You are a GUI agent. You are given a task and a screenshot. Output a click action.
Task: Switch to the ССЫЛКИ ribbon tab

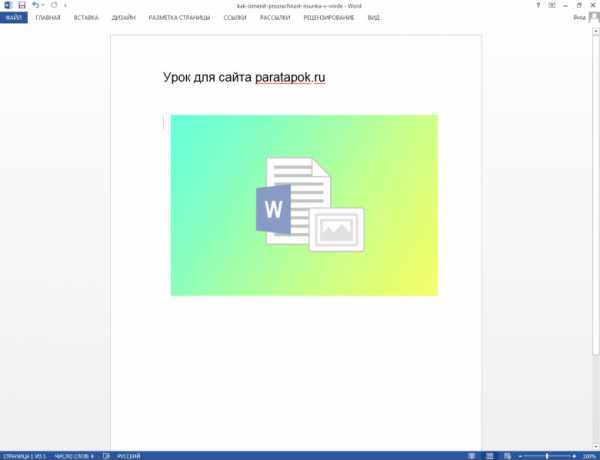point(235,18)
